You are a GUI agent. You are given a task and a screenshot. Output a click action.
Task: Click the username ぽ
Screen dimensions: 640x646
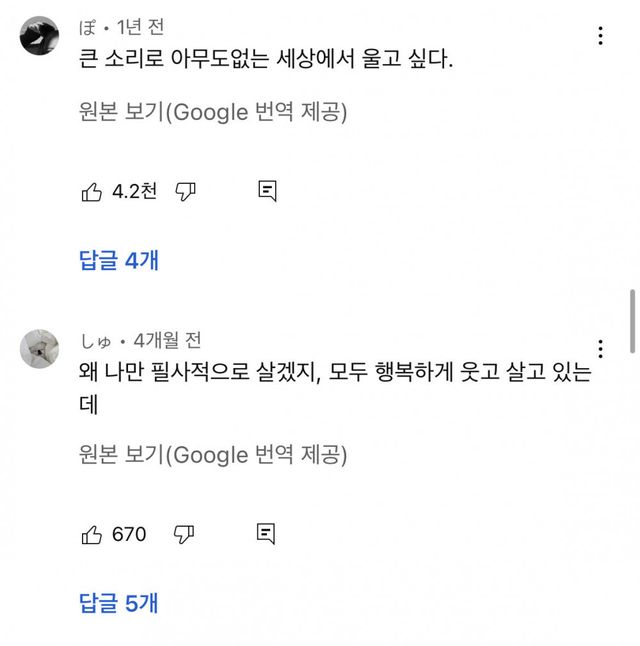[87, 27]
